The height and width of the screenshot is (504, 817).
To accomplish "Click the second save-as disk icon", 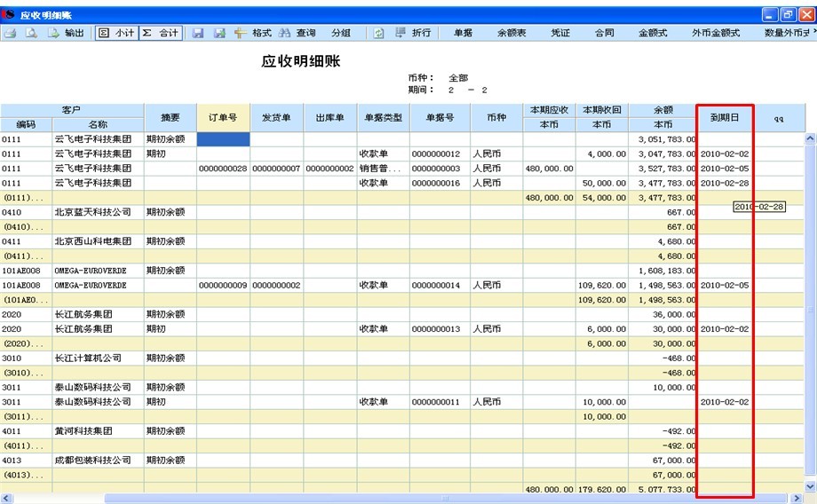I will (219, 34).
